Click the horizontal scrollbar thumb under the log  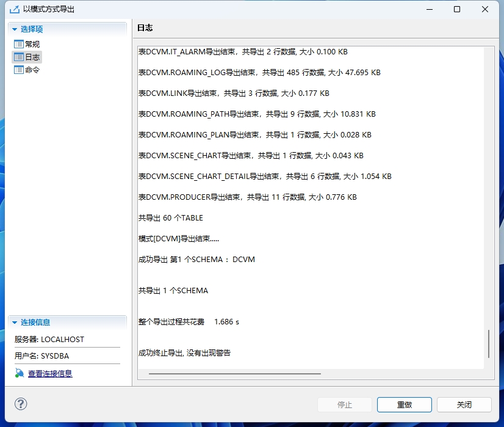click(x=235, y=374)
